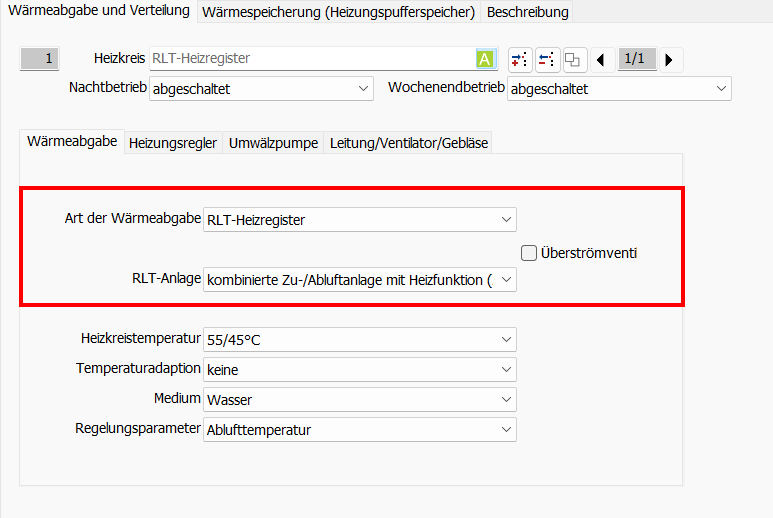Open the Heizungsregler sub-tab

click(x=173, y=143)
